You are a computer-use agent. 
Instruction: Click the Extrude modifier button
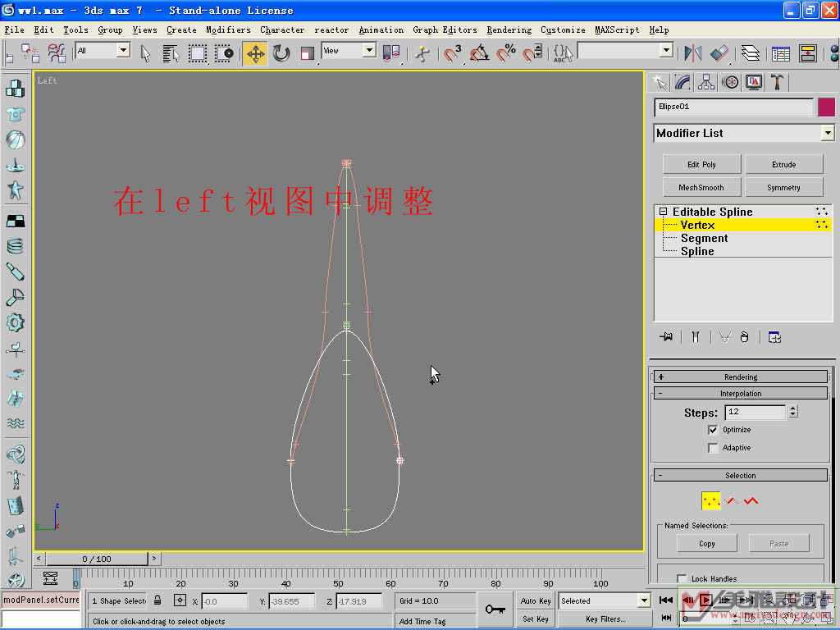[783, 164]
